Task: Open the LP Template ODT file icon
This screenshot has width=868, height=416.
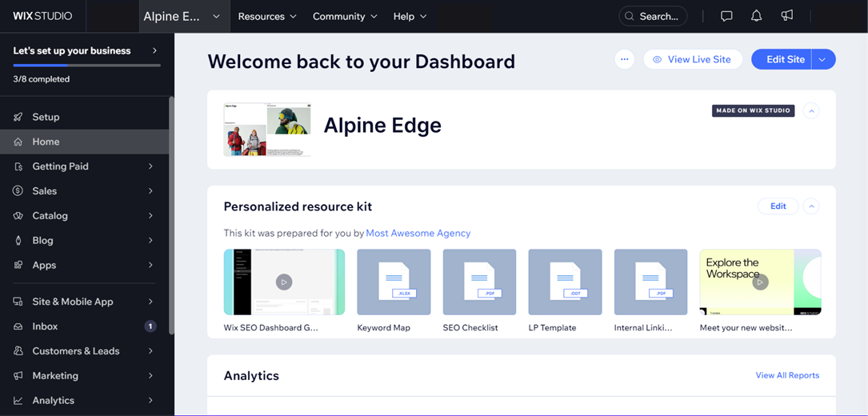Action: 565,282
